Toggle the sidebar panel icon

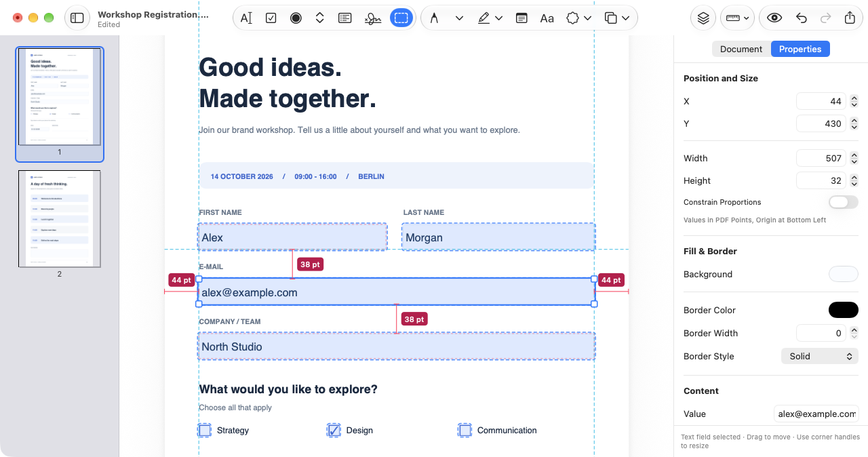[77, 18]
